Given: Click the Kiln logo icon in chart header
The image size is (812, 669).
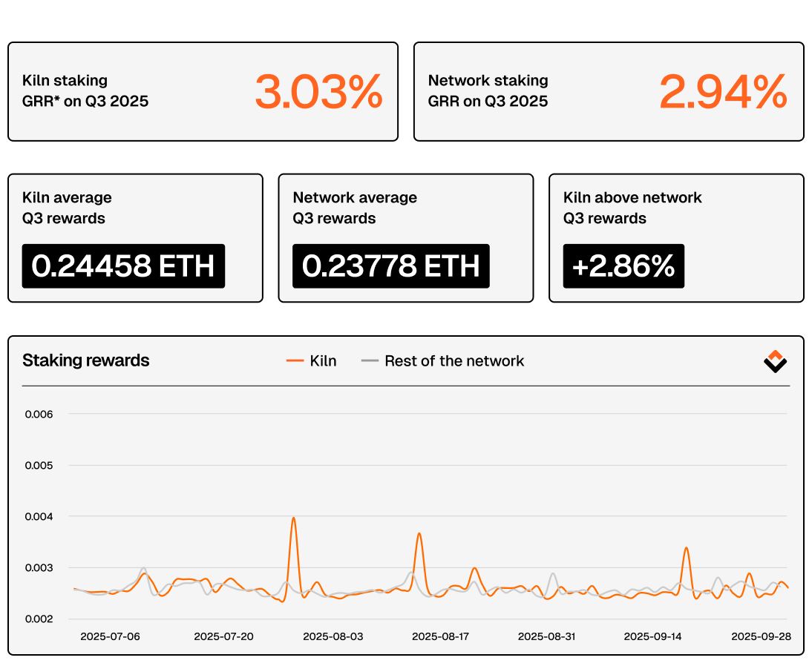Looking at the screenshot, I should pos(775,361).
